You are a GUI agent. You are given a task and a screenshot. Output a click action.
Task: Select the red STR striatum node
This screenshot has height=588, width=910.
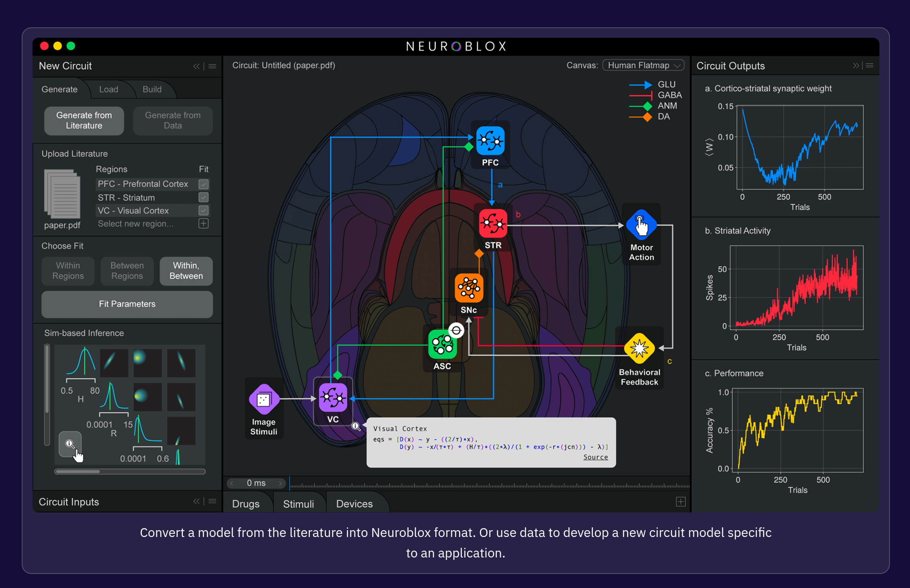493,223
